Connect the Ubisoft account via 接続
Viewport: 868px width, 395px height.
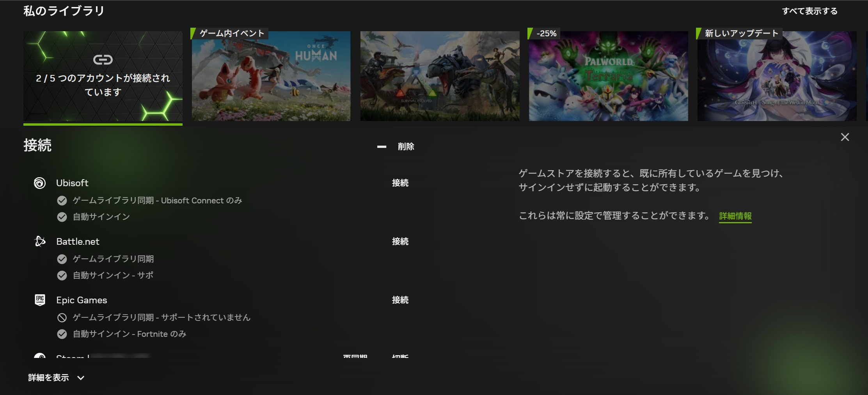coord(400,183)
